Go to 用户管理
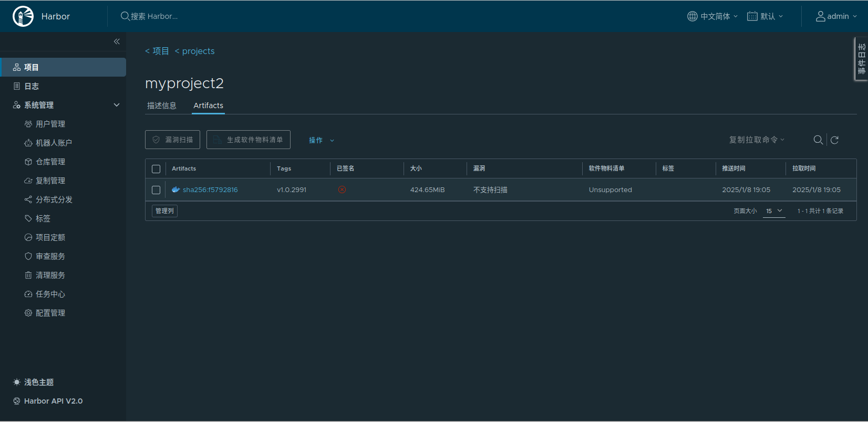This screenshot has width=868, height=422. point(50,124)
